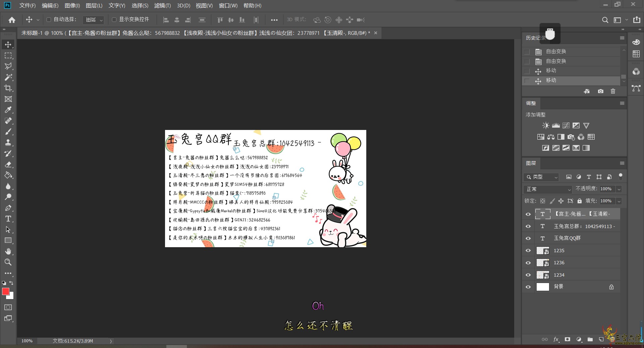Click the 100% zoom level field

(x=27, y=341)
